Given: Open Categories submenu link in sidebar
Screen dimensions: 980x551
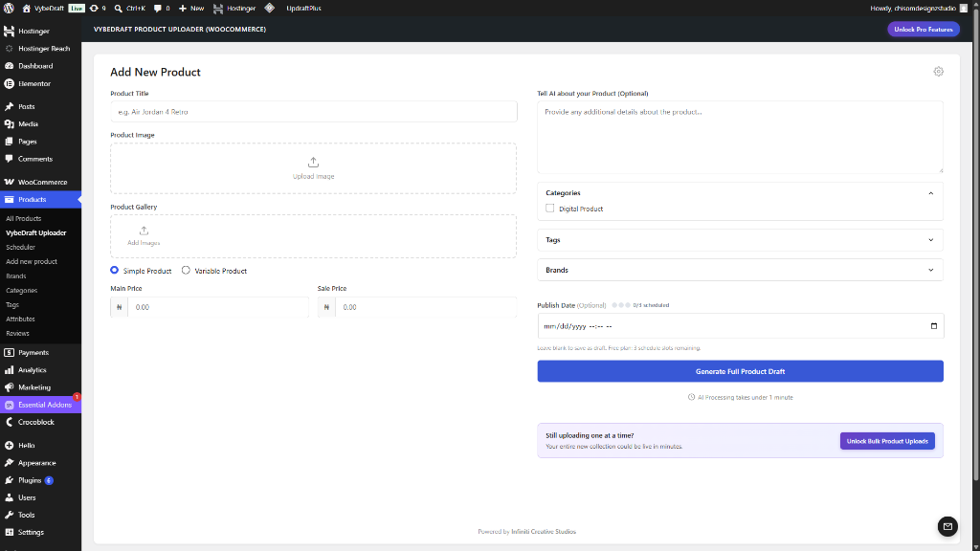Looking at the screenshot, I should point(22,291).
